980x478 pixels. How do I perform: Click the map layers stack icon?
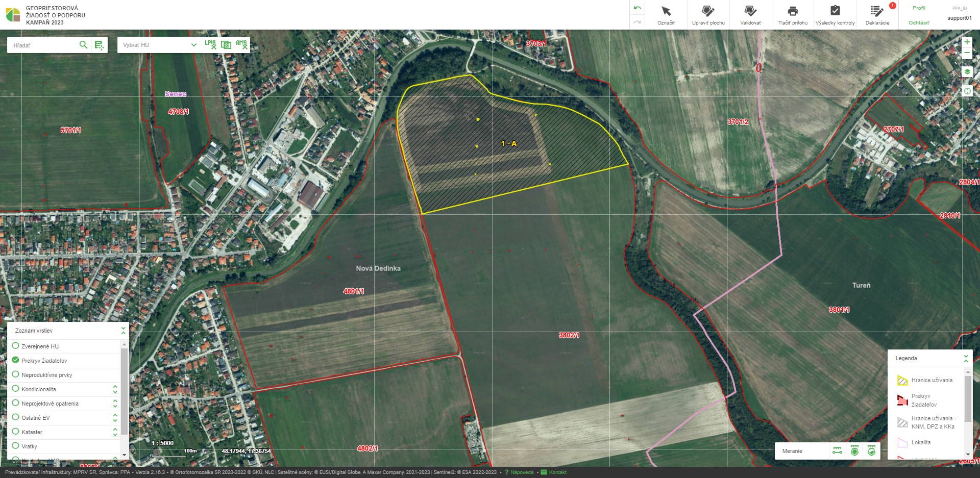967,72
